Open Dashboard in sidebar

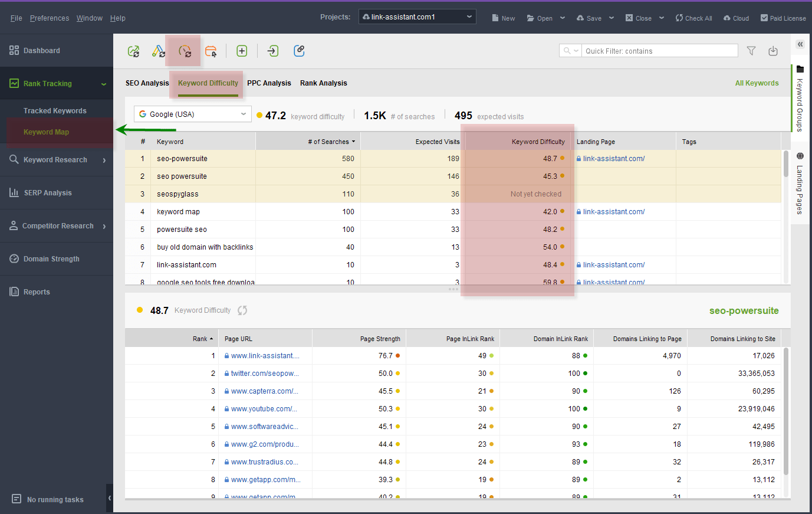click(57, 51)
